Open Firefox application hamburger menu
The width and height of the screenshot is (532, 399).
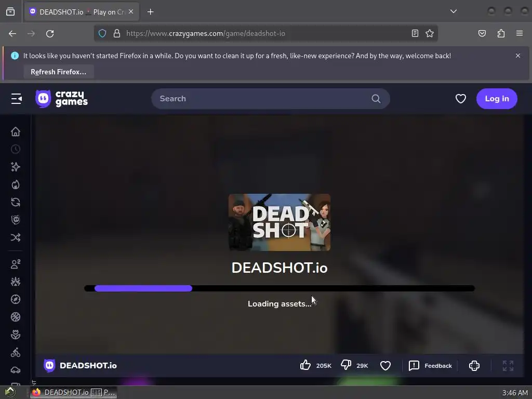[x=519, y=33]
